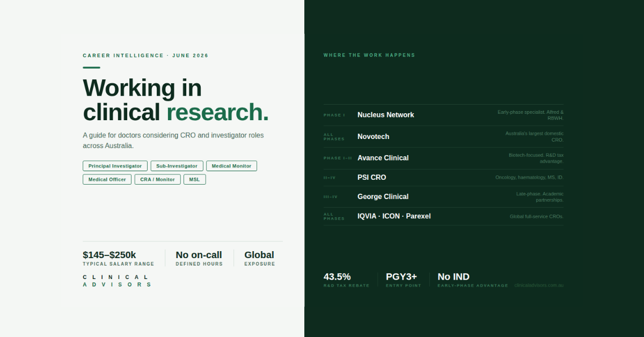
Task: Select the Medical Officer tag
Action: (107, 179)
